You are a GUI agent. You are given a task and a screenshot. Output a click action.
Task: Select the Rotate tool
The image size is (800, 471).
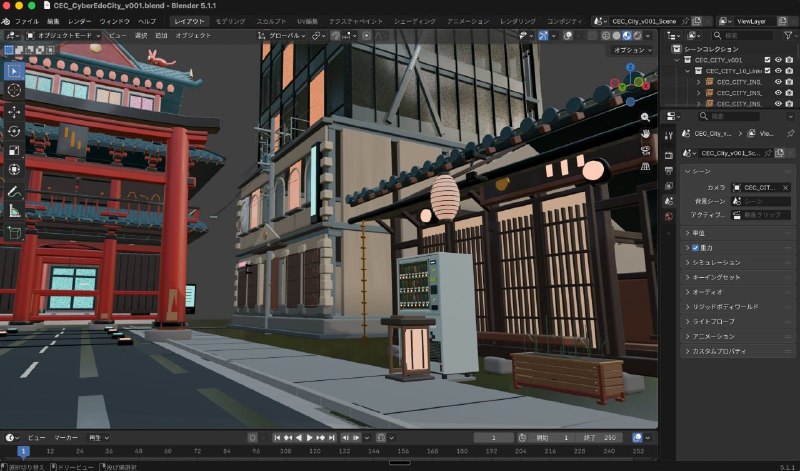[x=14, y=131]
